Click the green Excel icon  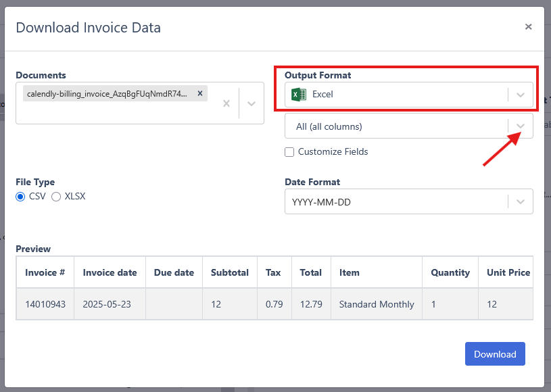[x=299, y=95]
